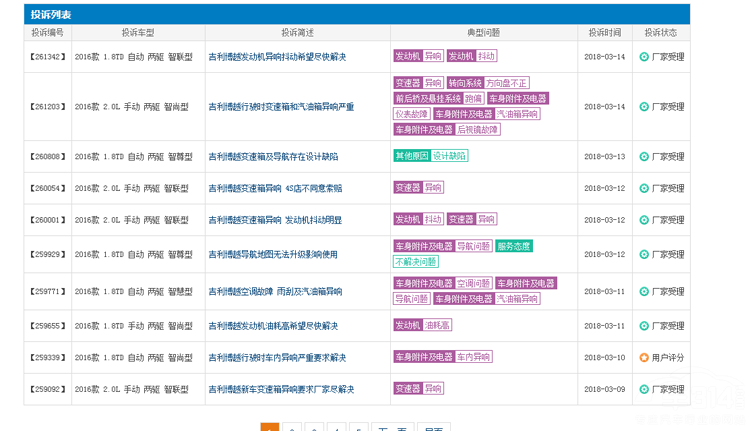Open complaint 吉利博越变速箱及导航存在设计缺陷
Screen dimensions: 750x431
coord(273,157)
